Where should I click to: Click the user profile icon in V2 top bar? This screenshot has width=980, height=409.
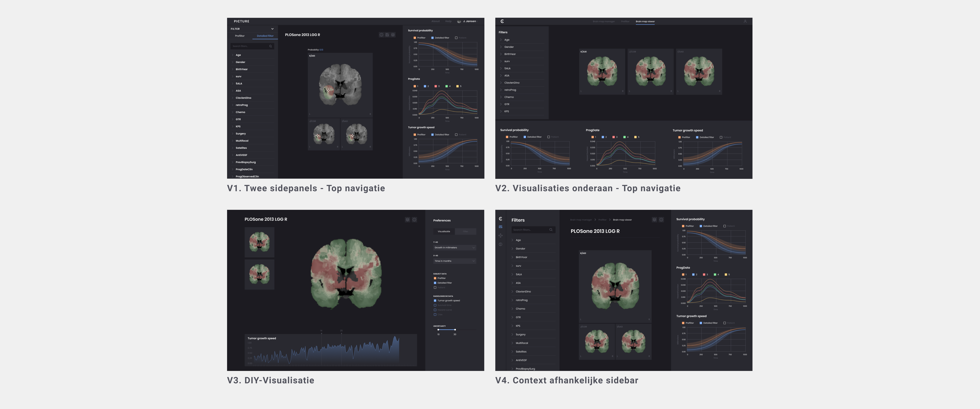click(745, 21)
